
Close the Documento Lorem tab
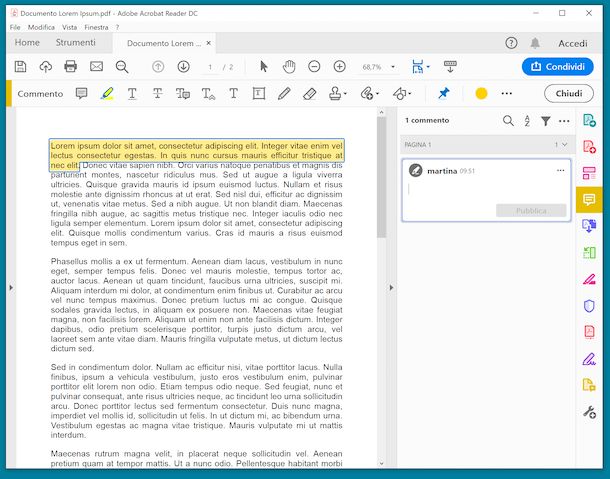click(x=209, y=43)
